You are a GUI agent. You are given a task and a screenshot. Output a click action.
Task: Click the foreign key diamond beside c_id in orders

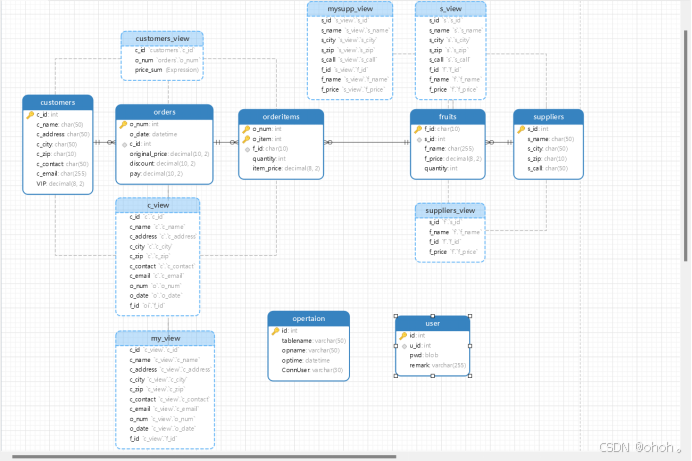(124, 144)
